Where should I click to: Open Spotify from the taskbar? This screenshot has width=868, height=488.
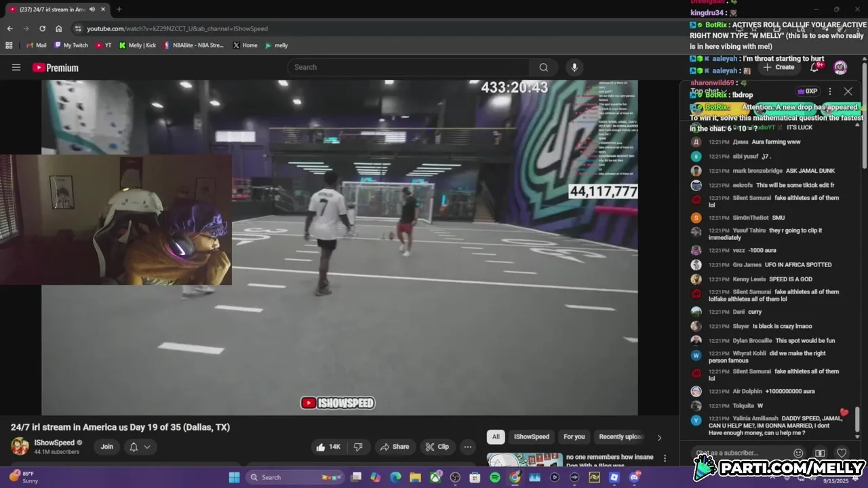(x=495, y=477)
